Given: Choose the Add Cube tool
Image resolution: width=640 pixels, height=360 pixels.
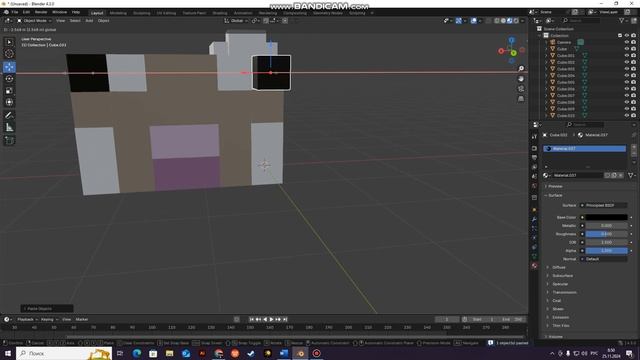Looking at the screenshot, I should pyautogui.click(x=9, y=140).
